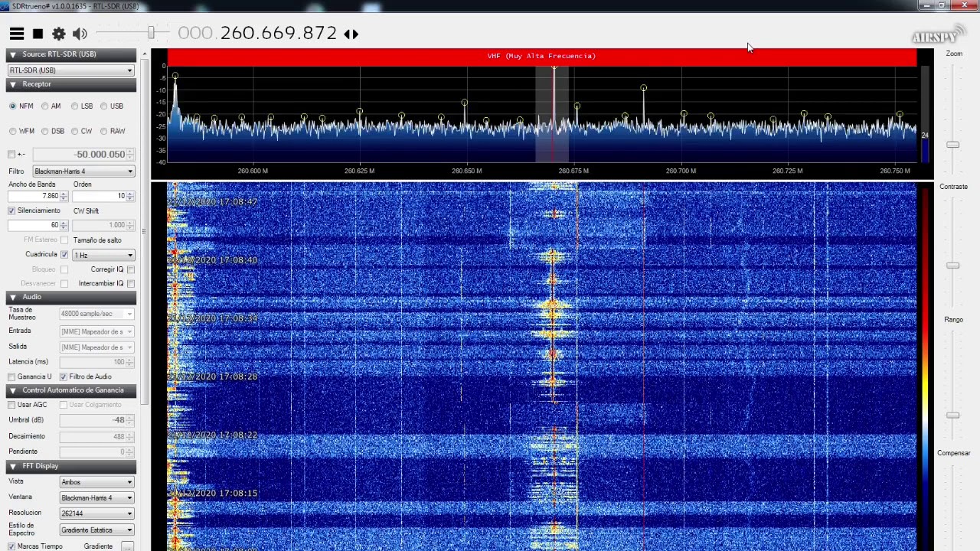980x551 pixels.
Task: Enable the Intercambiar IQ checkbox
Action: point(131,283)
